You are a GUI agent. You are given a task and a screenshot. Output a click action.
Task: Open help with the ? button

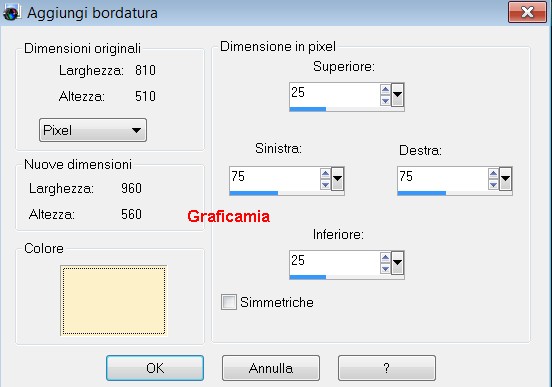point(387,368)
